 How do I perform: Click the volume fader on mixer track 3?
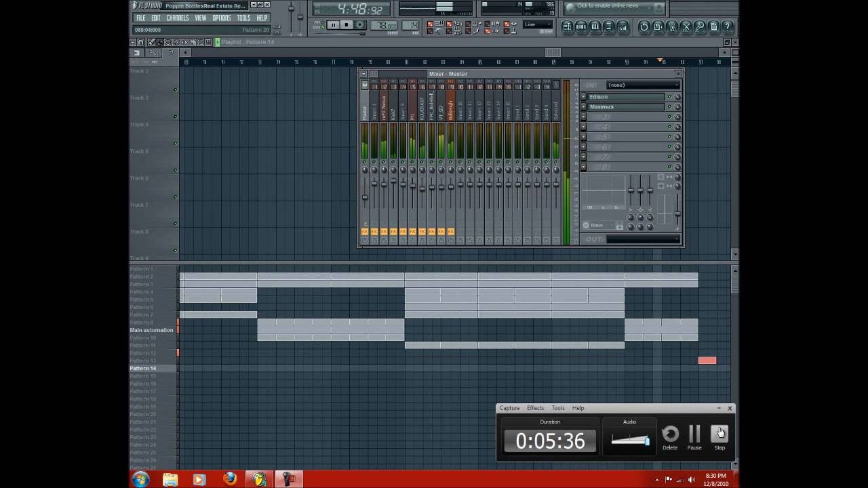(393, 180)
